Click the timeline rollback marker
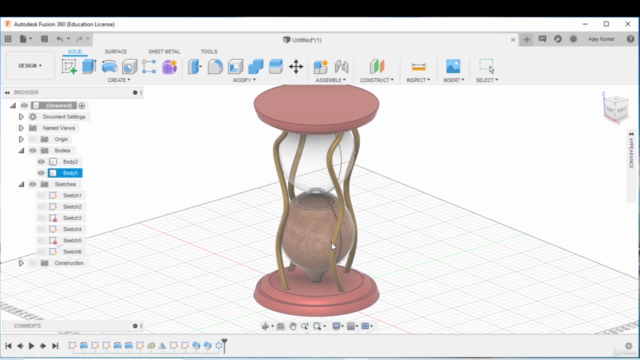Screen dimensions: 640x360 [224, 345]
